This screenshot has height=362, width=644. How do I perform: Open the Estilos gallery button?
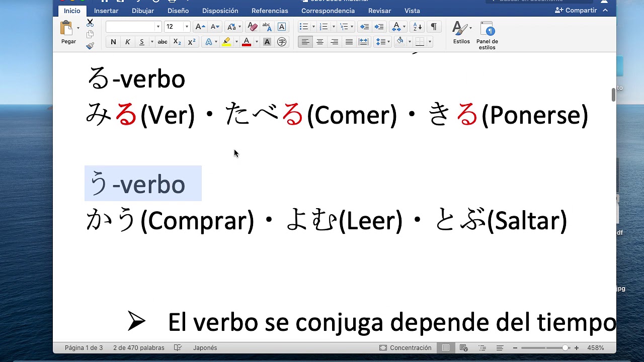pyautogui.click(x=461, y=33)
